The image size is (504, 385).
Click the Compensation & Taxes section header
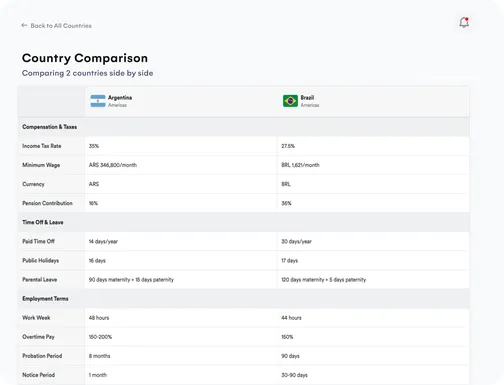(50, 127)
